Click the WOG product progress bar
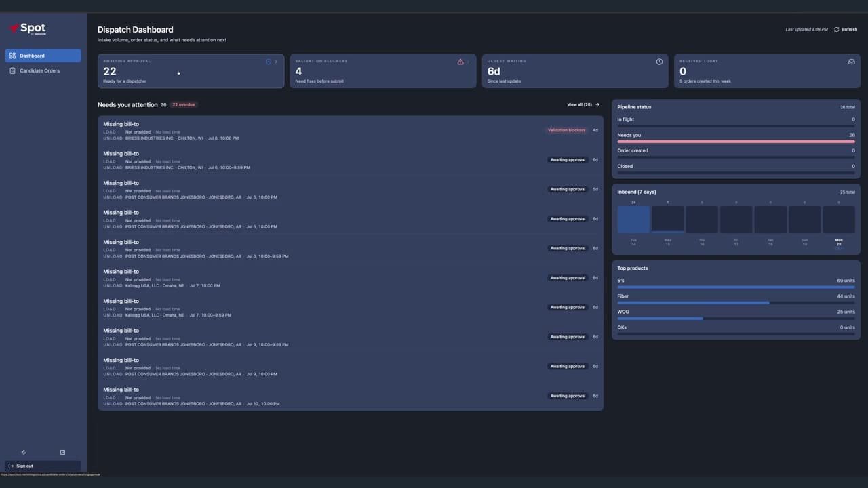Viewport: 868px width, 488px height. (736, 319)
